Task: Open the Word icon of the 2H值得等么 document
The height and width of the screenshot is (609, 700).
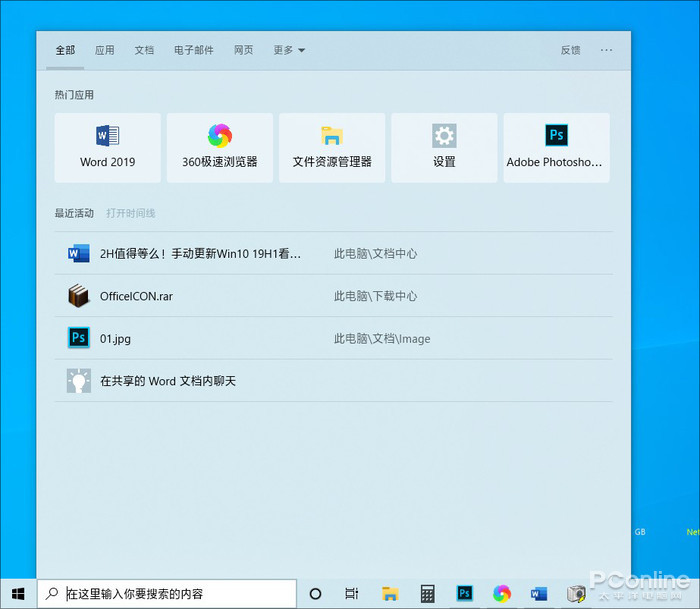Action: [79, 254]
